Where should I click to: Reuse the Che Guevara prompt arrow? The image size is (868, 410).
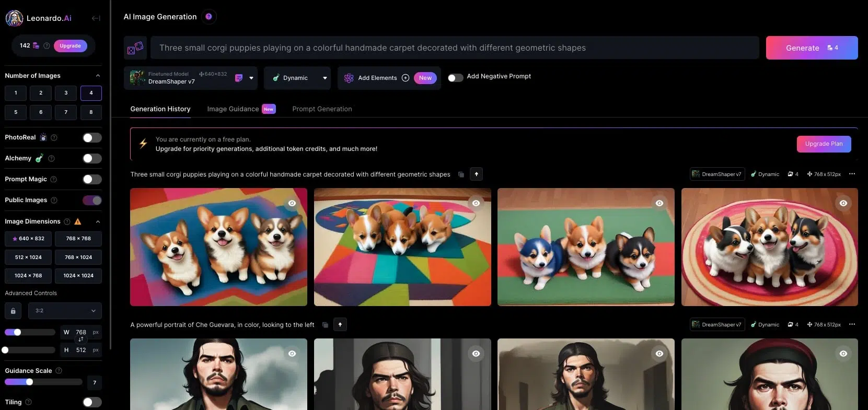(x=340, y=325)
